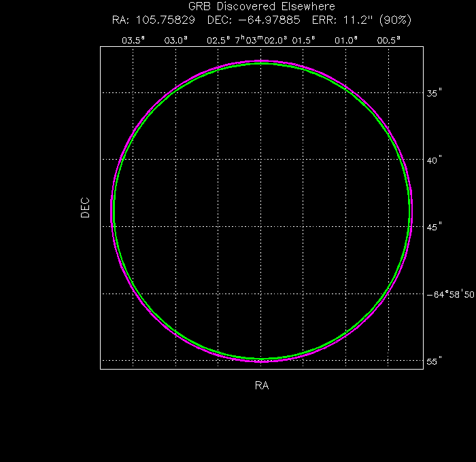
Task: Click the '-64°58'50' declination label
Action: [x=450, y=294]
